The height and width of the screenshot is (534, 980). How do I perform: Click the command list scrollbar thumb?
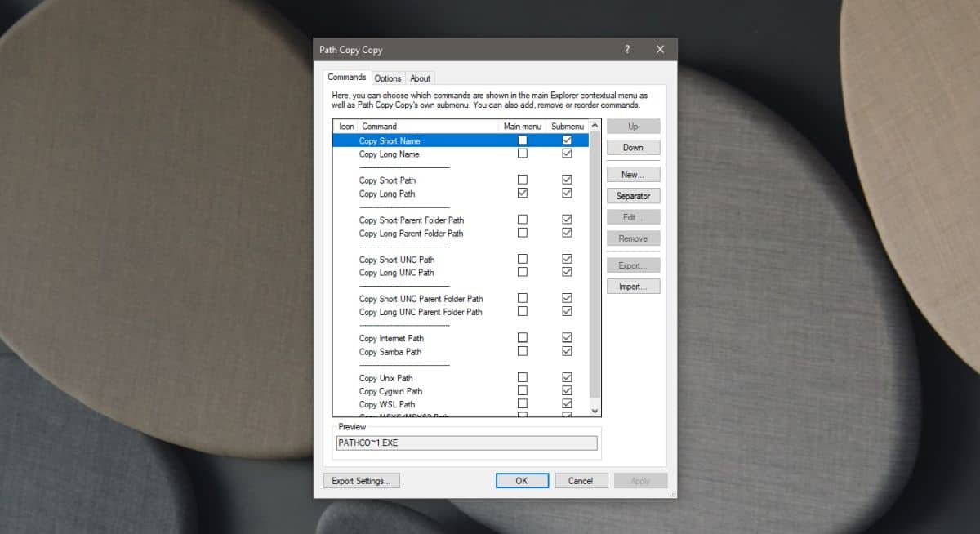tap(594, 265)
